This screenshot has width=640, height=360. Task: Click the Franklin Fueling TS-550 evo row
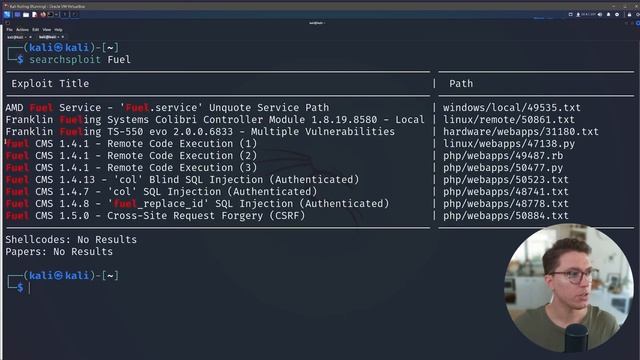[200, 132]
